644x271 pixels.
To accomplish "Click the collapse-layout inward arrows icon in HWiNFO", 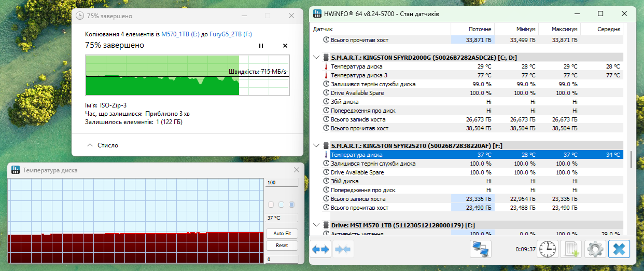I will point(343,250).
